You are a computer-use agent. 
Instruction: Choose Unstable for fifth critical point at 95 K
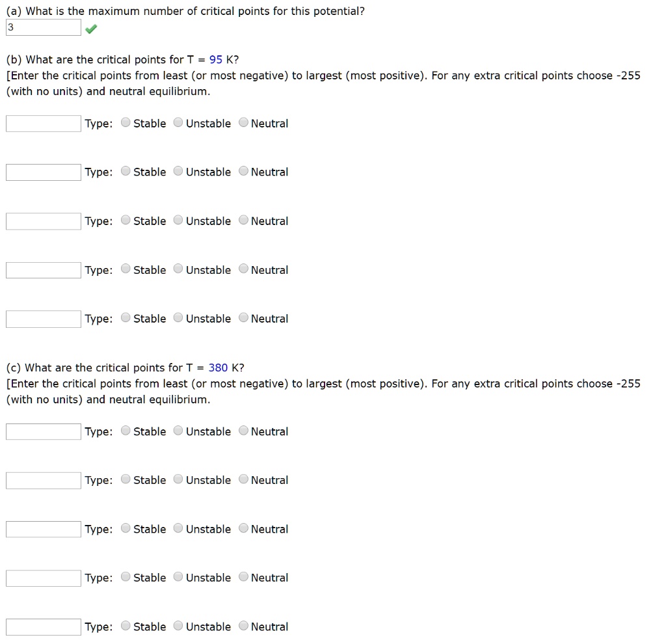point(178,318)
